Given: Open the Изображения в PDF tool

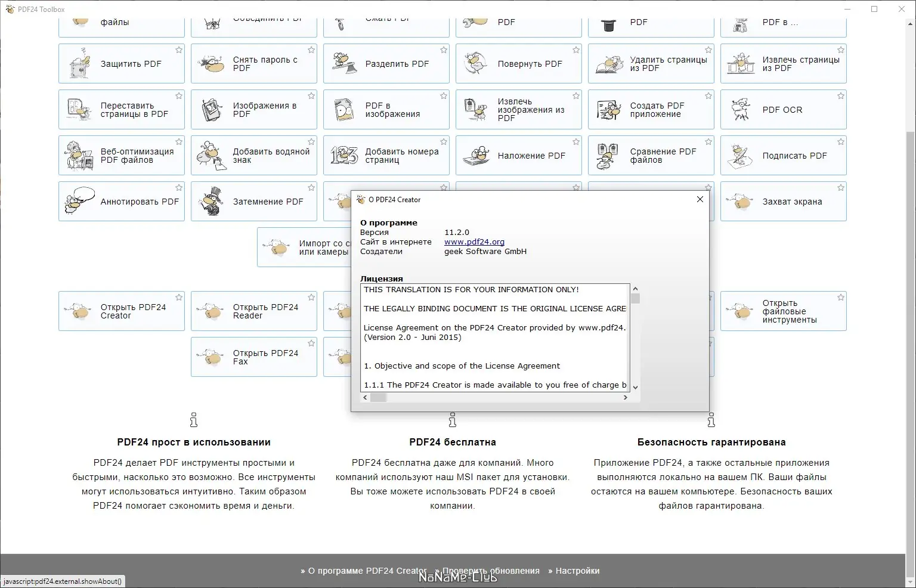Looking at the screenshot, I should pos(254,110).
